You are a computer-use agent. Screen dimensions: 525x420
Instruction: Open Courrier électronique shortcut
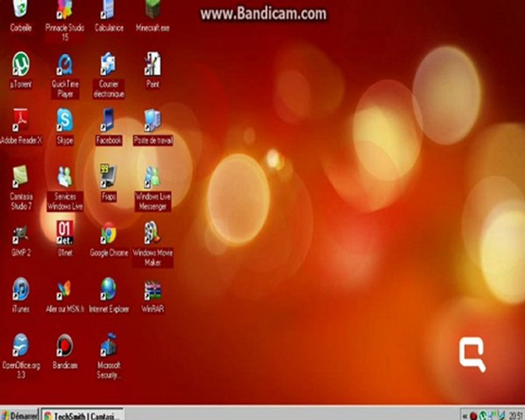coord(108,64)
